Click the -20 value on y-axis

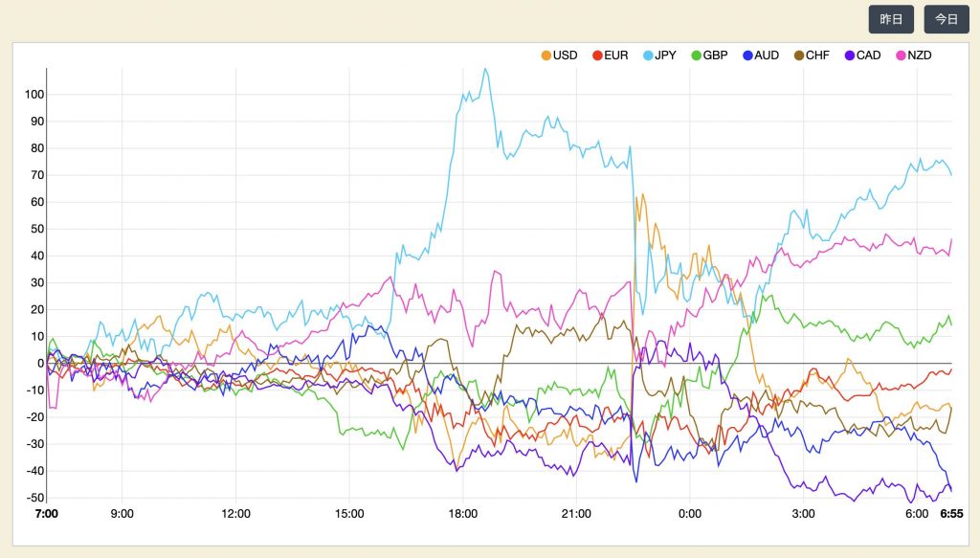[x=35, y=416]
